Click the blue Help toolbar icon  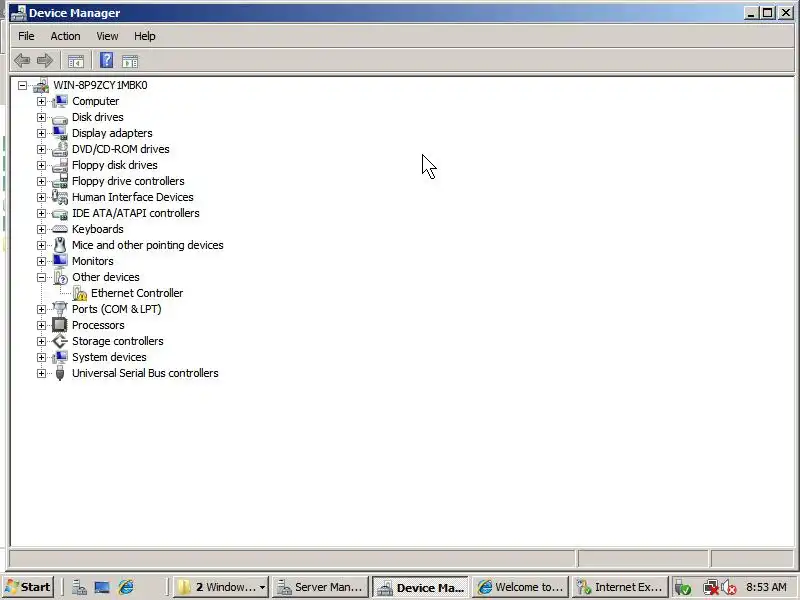[x=106, y=60]
